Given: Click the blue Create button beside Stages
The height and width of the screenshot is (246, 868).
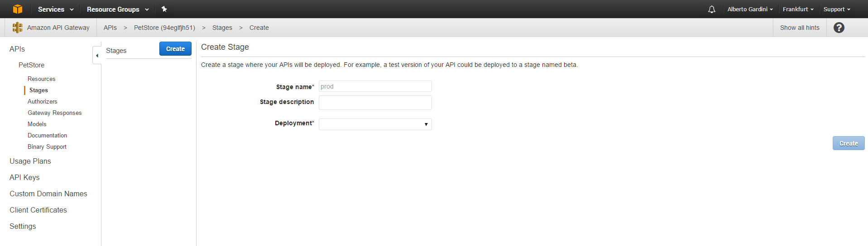Looking at the screenshot, I should coord(175,49).
